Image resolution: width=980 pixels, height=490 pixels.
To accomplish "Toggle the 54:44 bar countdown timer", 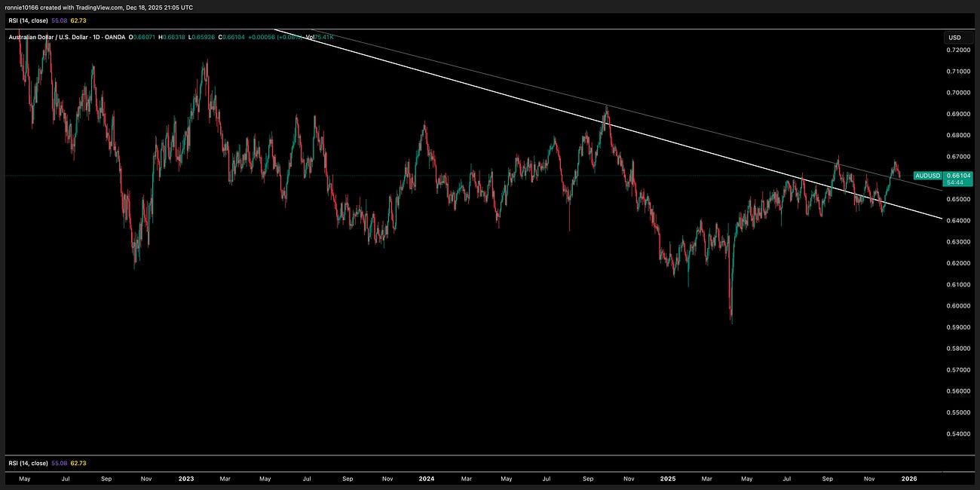I will 954,182.
